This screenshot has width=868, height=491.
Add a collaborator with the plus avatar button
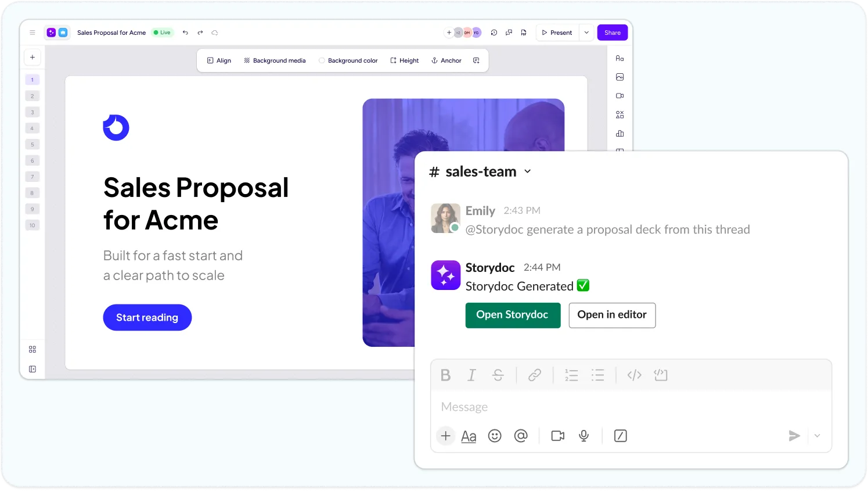[449, 33]
